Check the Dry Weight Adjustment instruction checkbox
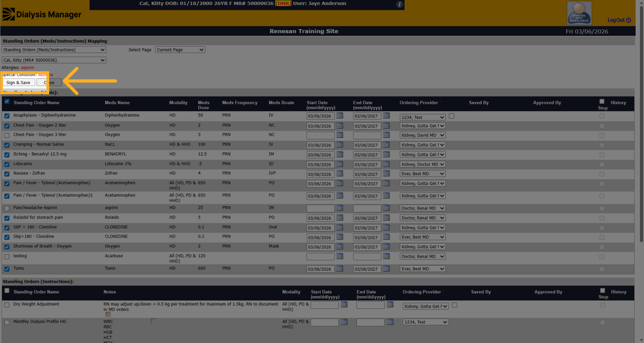Image resolution: width=644 pixels, height=343 pixels. [7, 305]
